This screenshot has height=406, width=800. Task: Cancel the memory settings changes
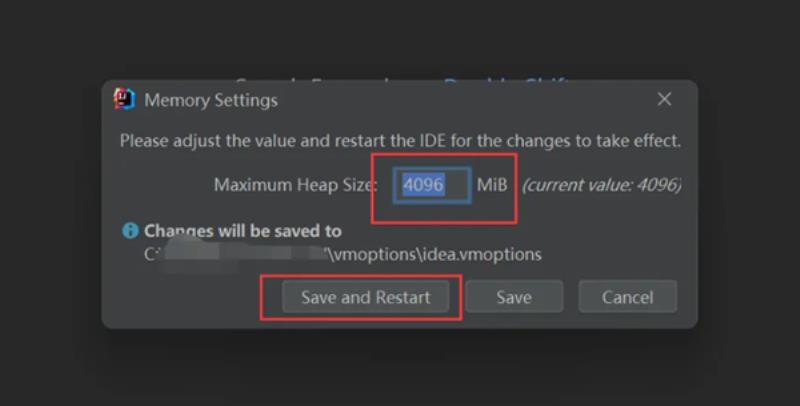[628, 297]
